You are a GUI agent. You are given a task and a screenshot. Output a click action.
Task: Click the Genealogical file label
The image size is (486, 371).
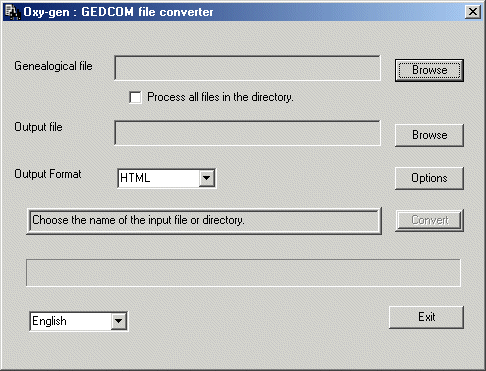(53, 66)
